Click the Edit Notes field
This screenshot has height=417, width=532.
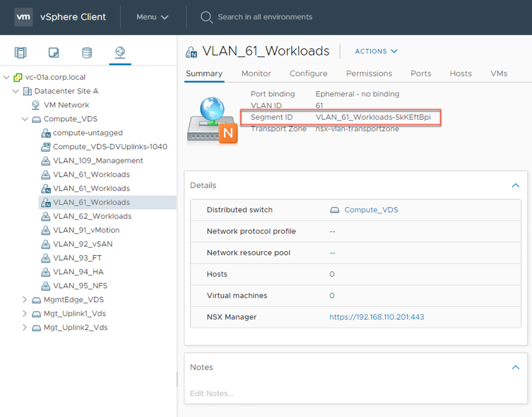(x=212, y=394)
